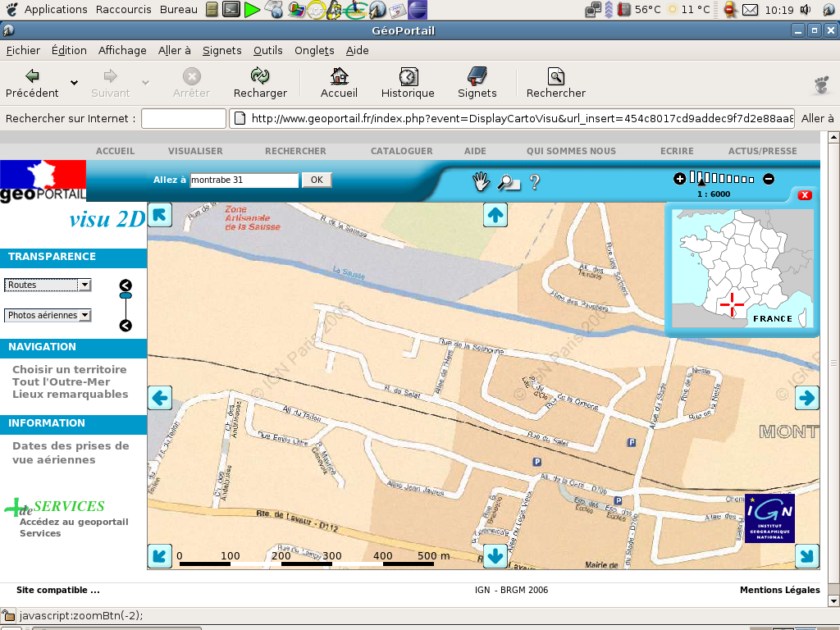The image size is (840, 630).
Task: Open the Fichier menu
Action: click(x=23, y=50)
